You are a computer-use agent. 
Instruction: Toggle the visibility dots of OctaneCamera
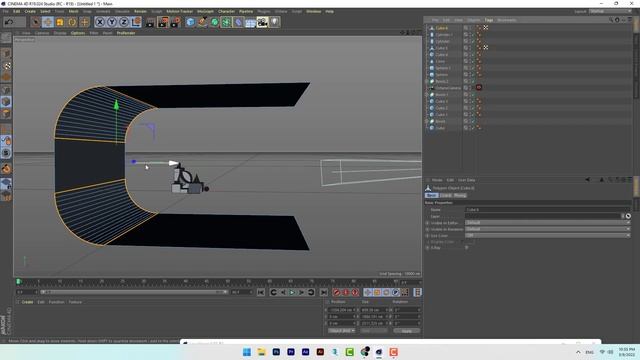coord(470,88)
